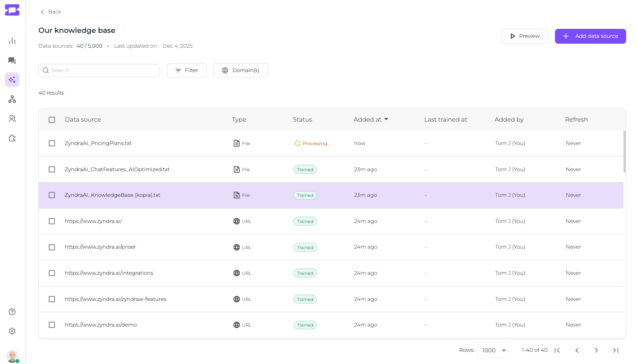637x364 pixels.
Task: Click Trained badge for zyndra.ai/priser
Action: [x=305, y=247]
